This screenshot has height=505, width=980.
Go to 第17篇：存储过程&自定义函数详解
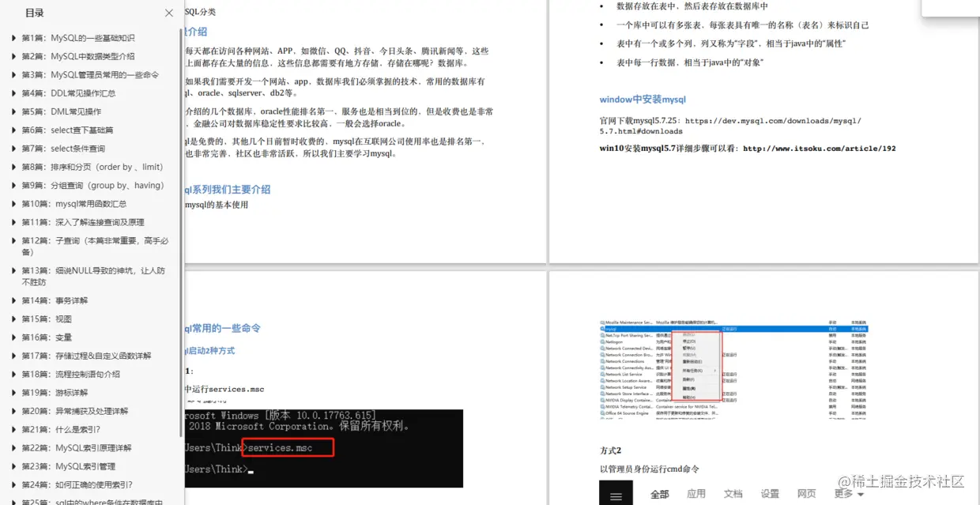pyautogui.click(x=86, y=356)
